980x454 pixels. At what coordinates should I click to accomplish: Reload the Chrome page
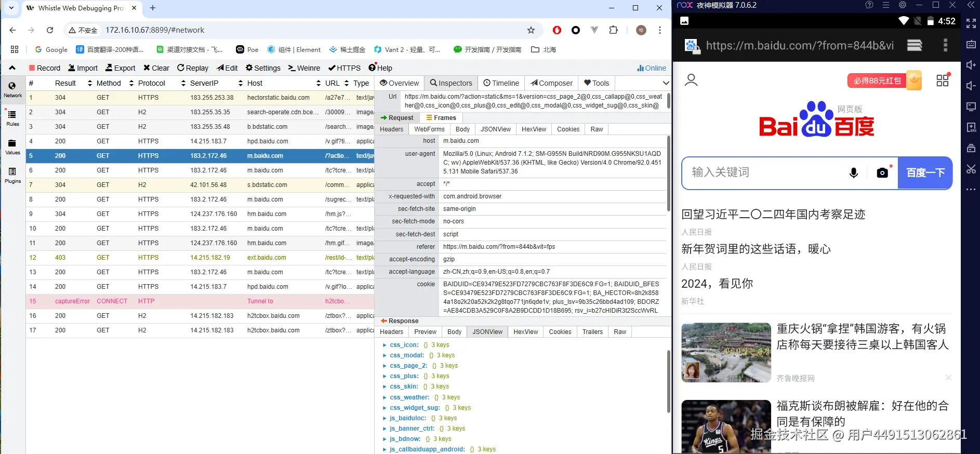[x=50, y=30]
